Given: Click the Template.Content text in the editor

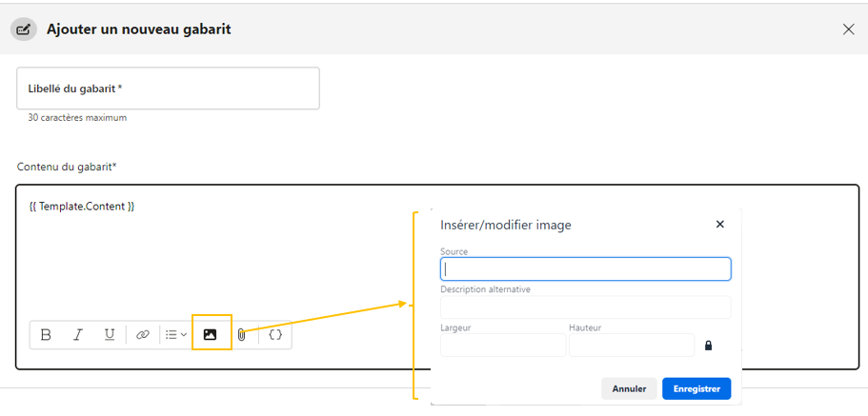Looking at the screenshot, I should (x=82, y=206).
